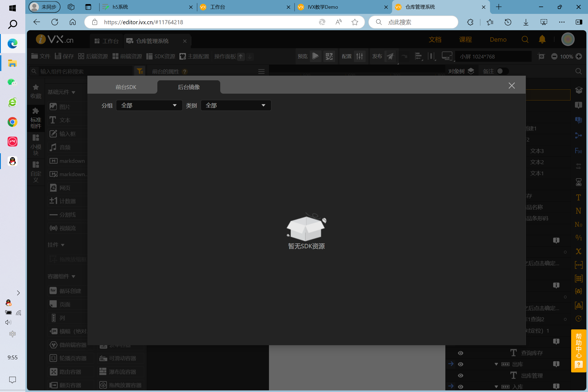588x392 pixels.
Task: Open SDK资源 in toolbar
Action: [x=161, y=56]
